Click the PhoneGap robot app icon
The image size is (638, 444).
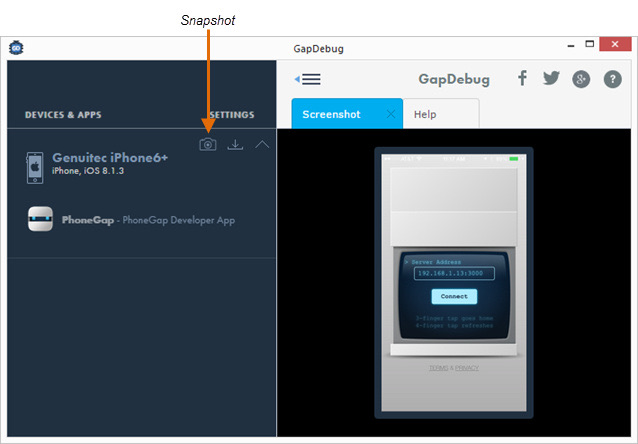point(40,219)
